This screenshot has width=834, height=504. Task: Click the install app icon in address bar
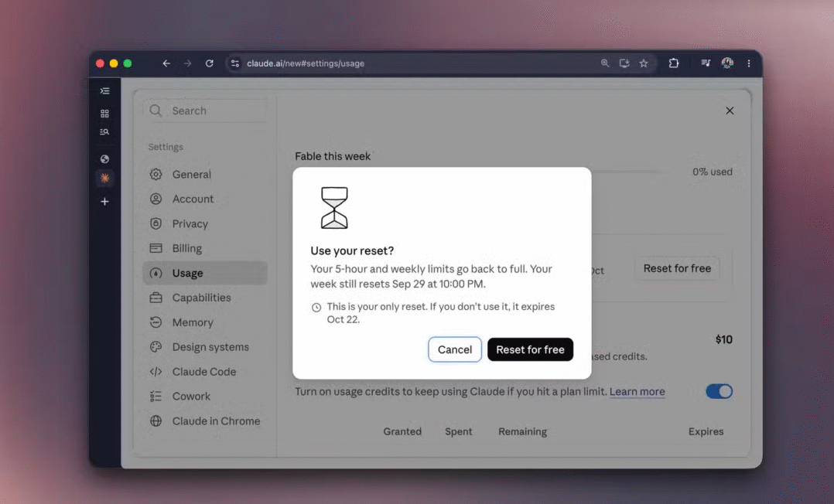pyautogui.click(x=624, y=63)
